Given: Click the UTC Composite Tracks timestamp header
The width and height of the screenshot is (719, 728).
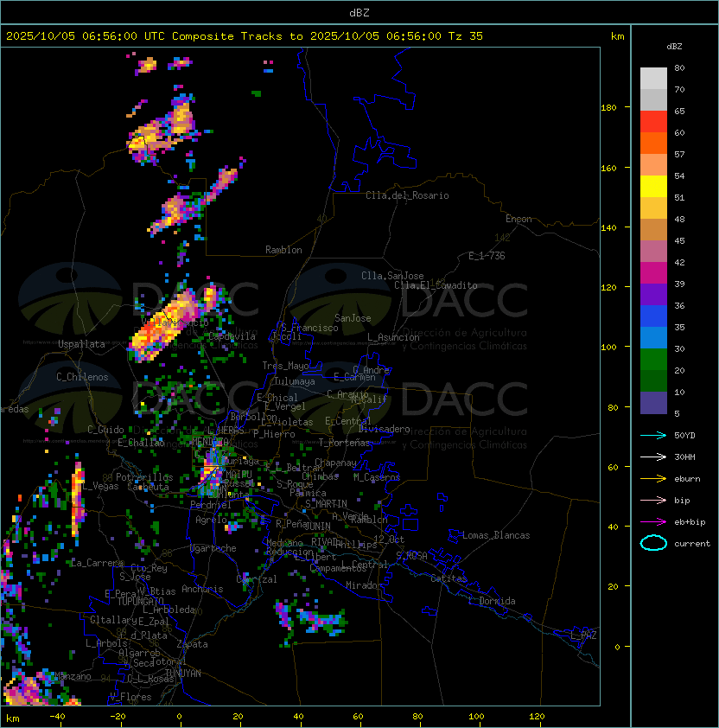Looking at the screenshot, I should pos(245,36).
